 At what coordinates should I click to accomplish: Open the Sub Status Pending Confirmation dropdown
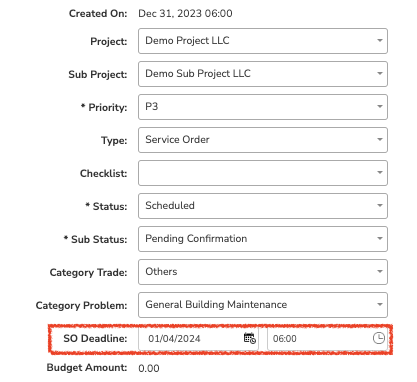click(x=263, y=239)
